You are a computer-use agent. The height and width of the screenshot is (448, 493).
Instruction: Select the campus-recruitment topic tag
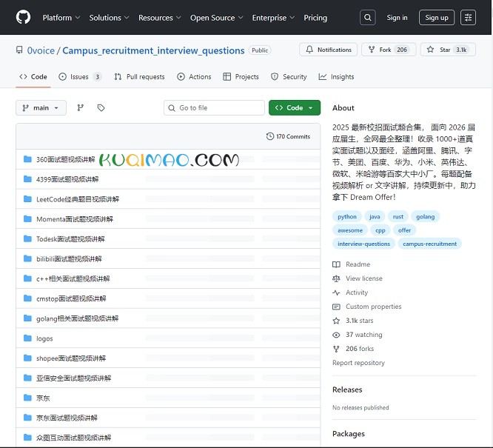click(x=430, y=244)
